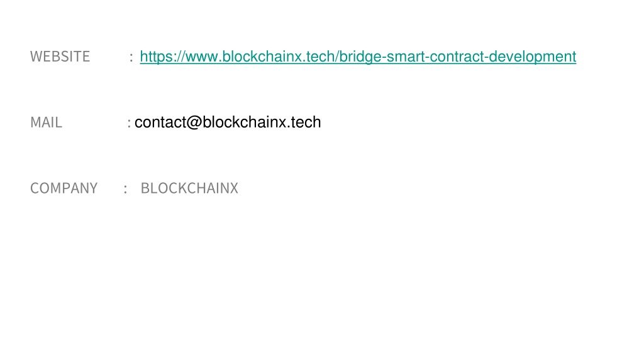Click the word development in the URL
The height and width of the screenshot is (362, 644).
click(532, 57)
